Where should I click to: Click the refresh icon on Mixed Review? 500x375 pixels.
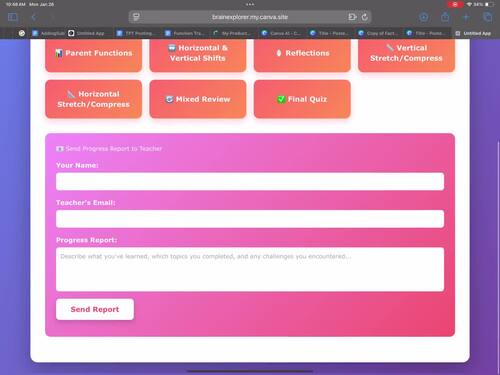click(169, 99)
